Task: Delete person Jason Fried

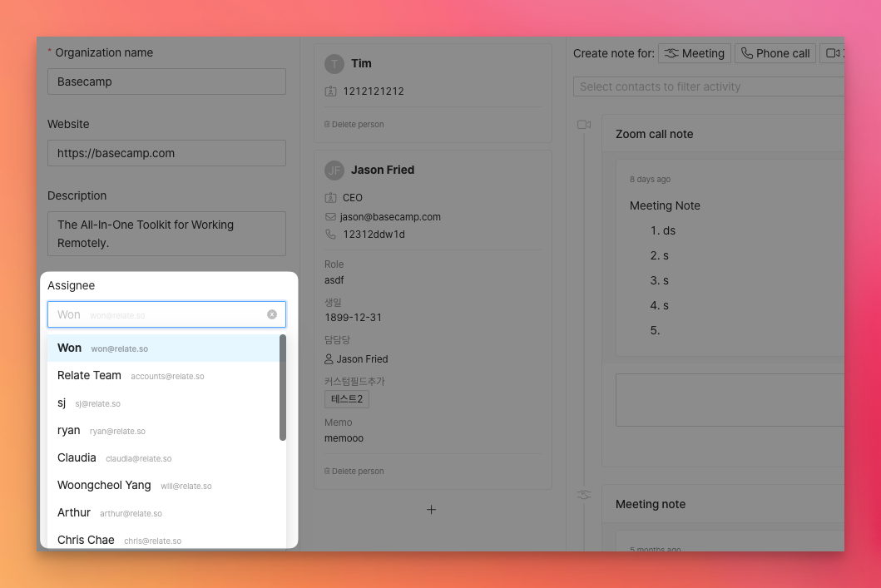Action: pos(354,472)
